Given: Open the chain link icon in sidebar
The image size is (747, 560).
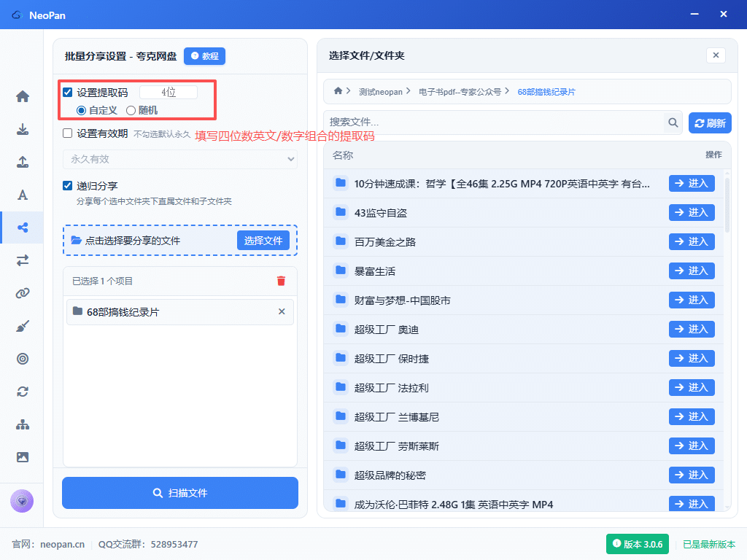Looking at the screenshot, I should click(23, 293).
